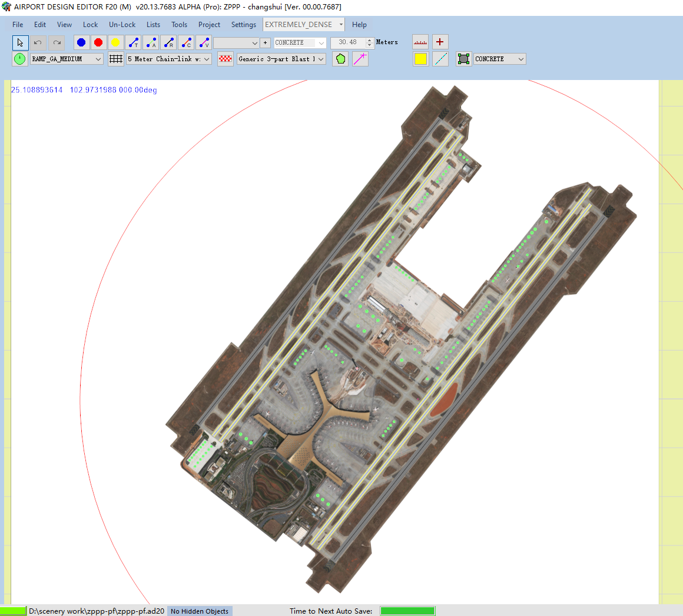Select the pointer arrow tool
This screenshot has width=683, height=616.
tap(20, 43)
